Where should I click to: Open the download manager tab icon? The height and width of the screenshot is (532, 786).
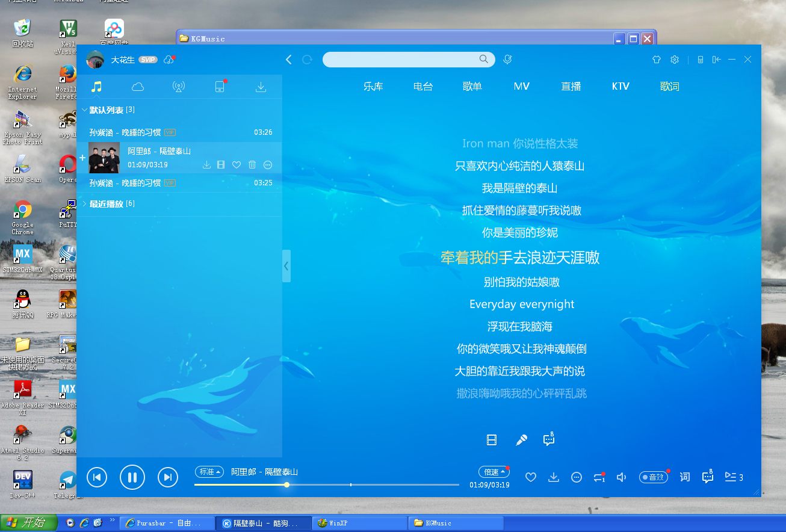pos(261,87)
